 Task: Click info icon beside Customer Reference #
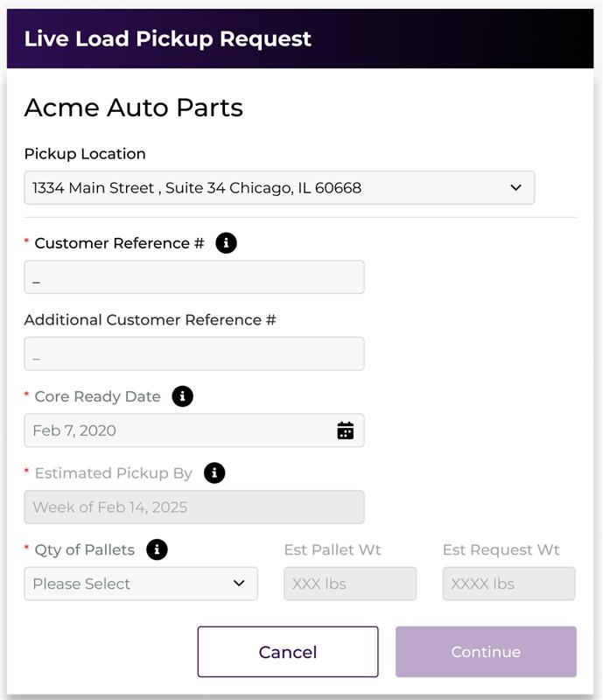tap(226, 243)
